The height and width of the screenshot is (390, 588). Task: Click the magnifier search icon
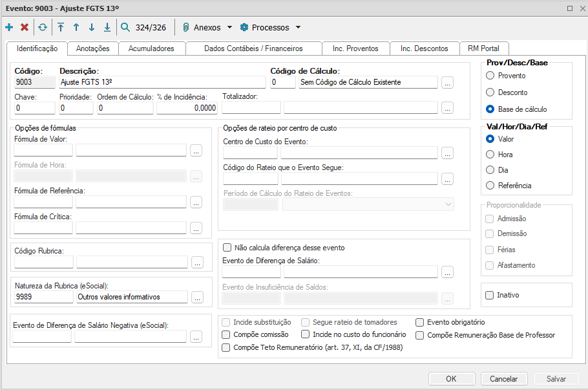[125, 28]
